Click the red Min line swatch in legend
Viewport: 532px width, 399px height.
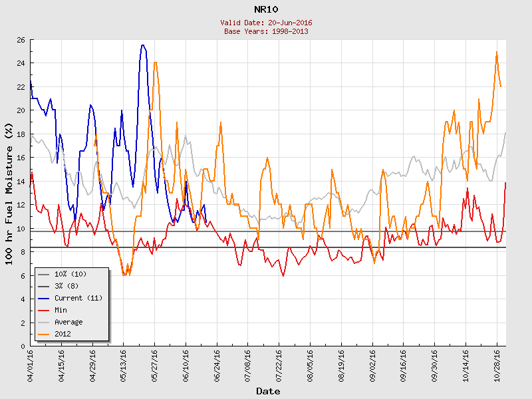(44, 310)
